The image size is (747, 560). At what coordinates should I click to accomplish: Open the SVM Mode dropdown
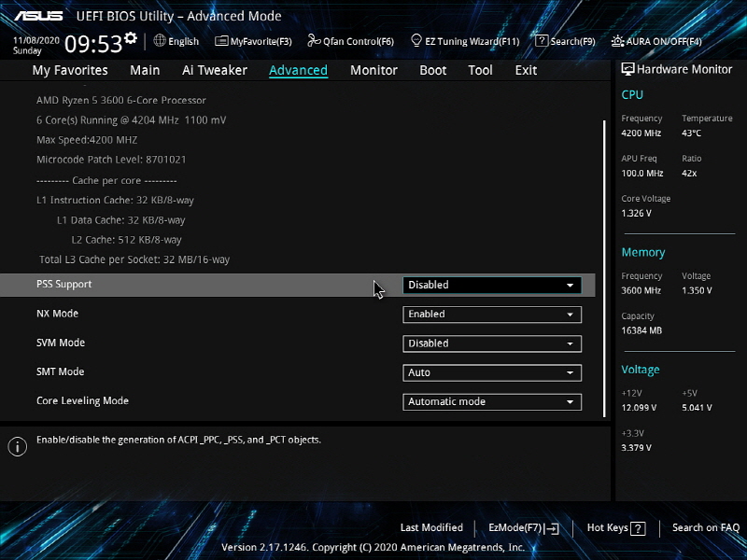tap(492, 343)
